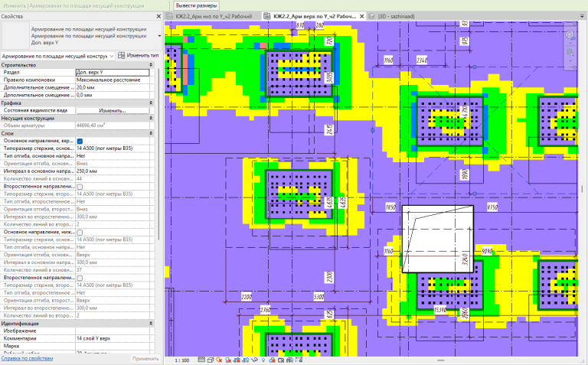This screenshot has height=365, width=588.
Task: Collapse the Строительство properties section
Action: [151, 65]
